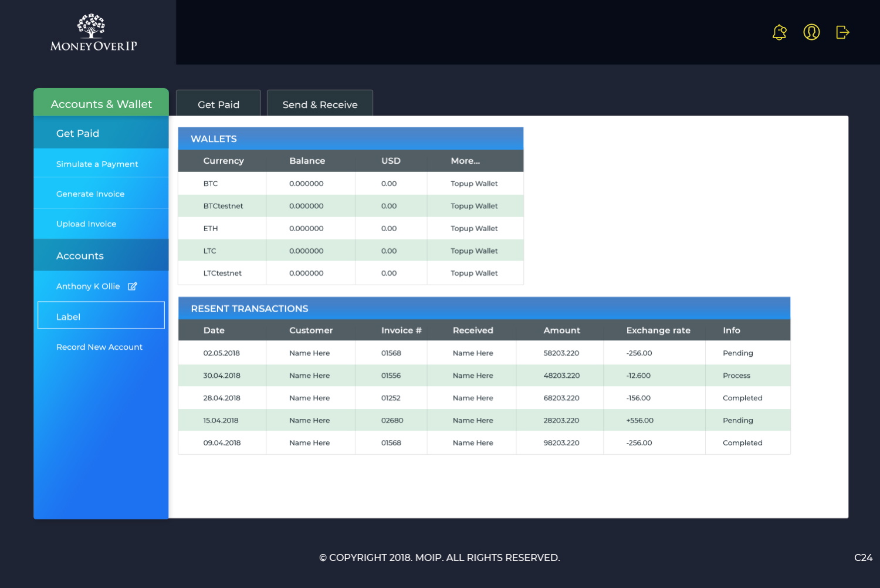Click the amount 98203.220
This screenshot has width=880, height=588.
tap(561, 442)
